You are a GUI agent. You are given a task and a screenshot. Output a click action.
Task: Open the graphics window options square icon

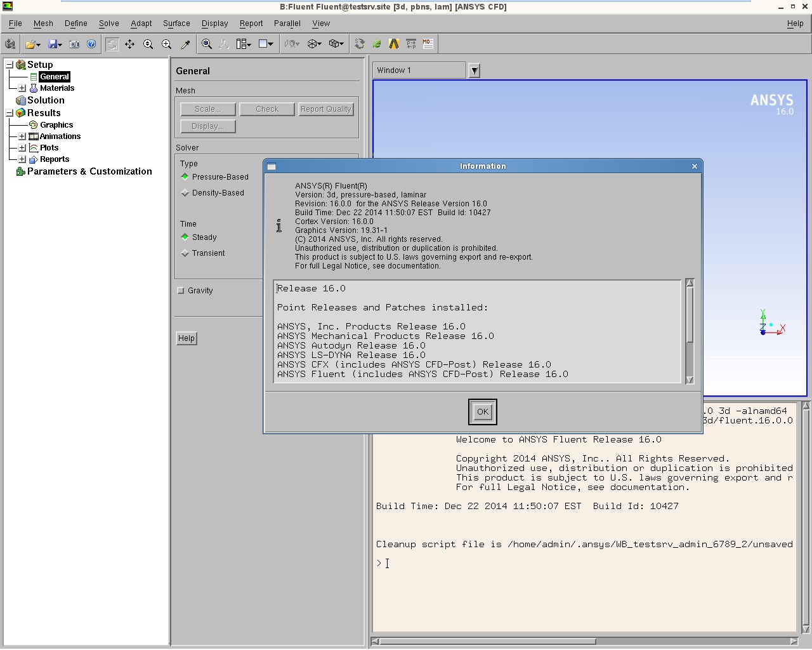click(263, 44)
